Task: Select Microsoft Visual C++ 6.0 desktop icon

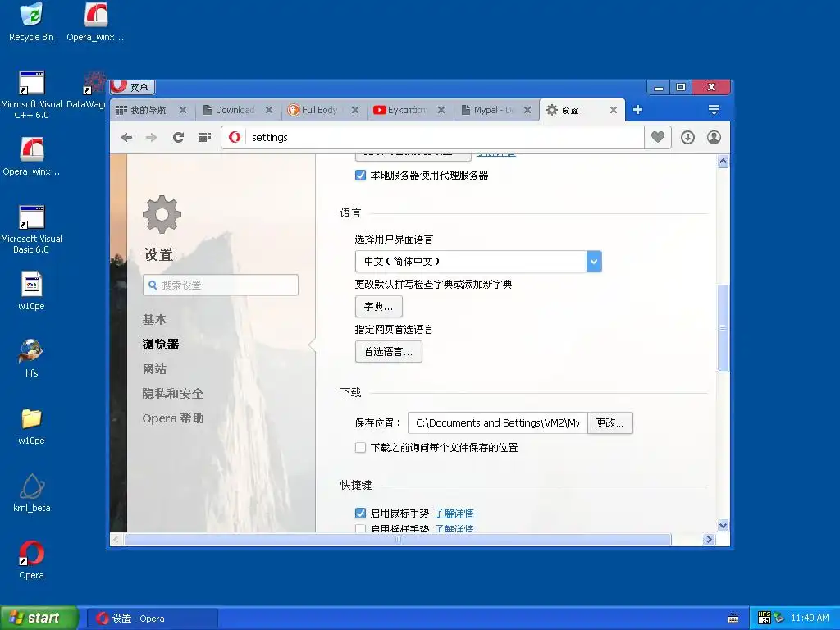Action: coord(31,95)
